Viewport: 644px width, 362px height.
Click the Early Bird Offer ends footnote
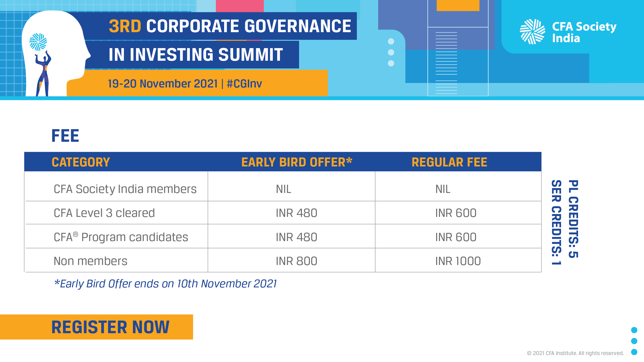pos(165,284)
